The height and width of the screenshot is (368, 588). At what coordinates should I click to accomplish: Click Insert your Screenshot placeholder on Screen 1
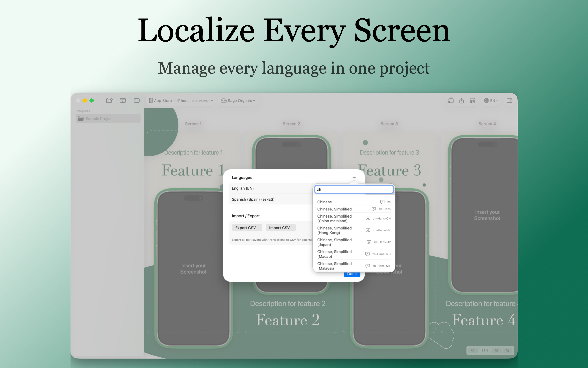coord(193,269)
